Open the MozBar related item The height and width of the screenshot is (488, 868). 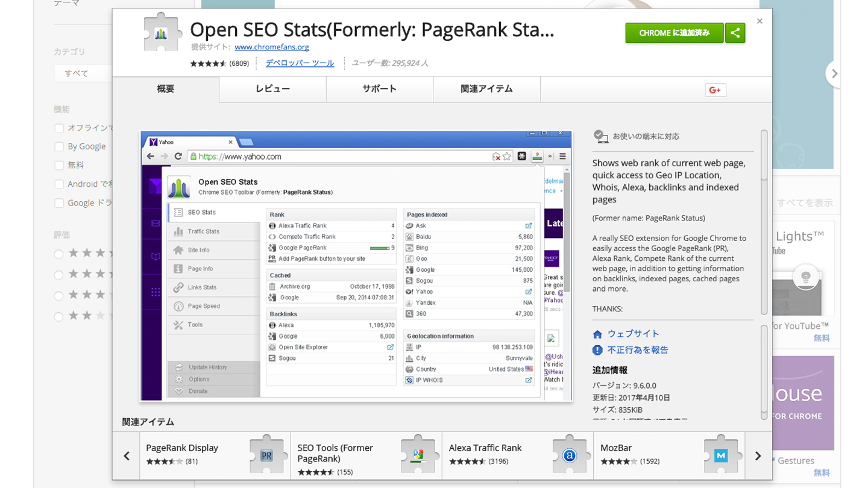(x=669, y=456)
